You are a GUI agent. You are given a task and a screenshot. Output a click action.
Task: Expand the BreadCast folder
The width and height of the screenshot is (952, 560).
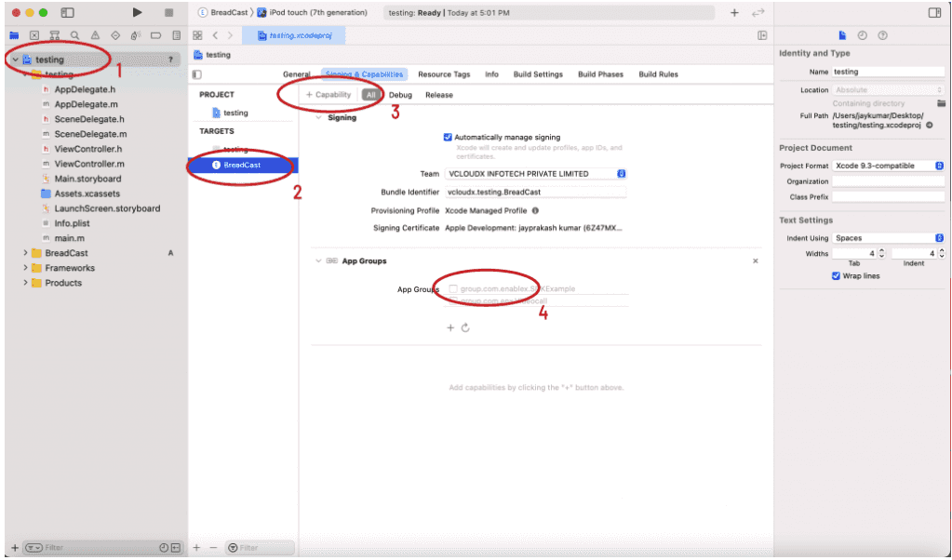click(25, 253)
